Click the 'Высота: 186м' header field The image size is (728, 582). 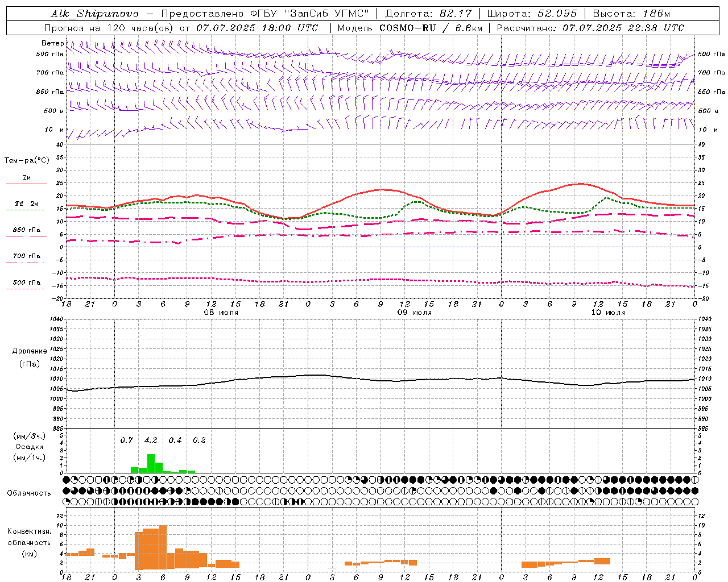tap(631, 14)
